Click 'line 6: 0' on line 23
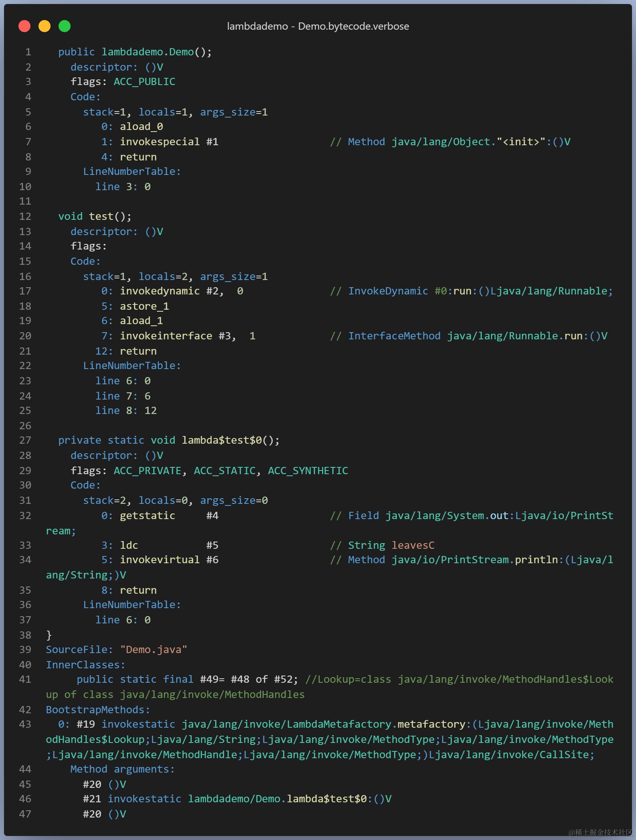This screenshot has height=840, width=636. 123,381
